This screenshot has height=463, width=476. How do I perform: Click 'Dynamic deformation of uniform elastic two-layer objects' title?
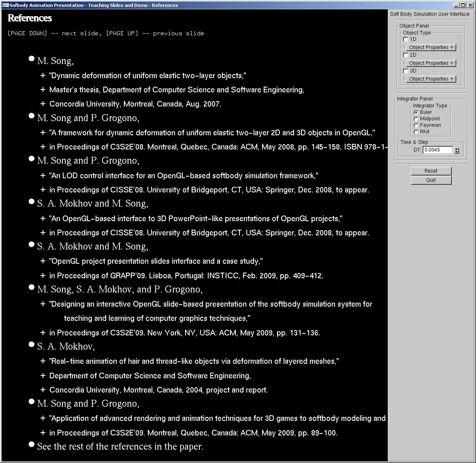tap(148, 76)
